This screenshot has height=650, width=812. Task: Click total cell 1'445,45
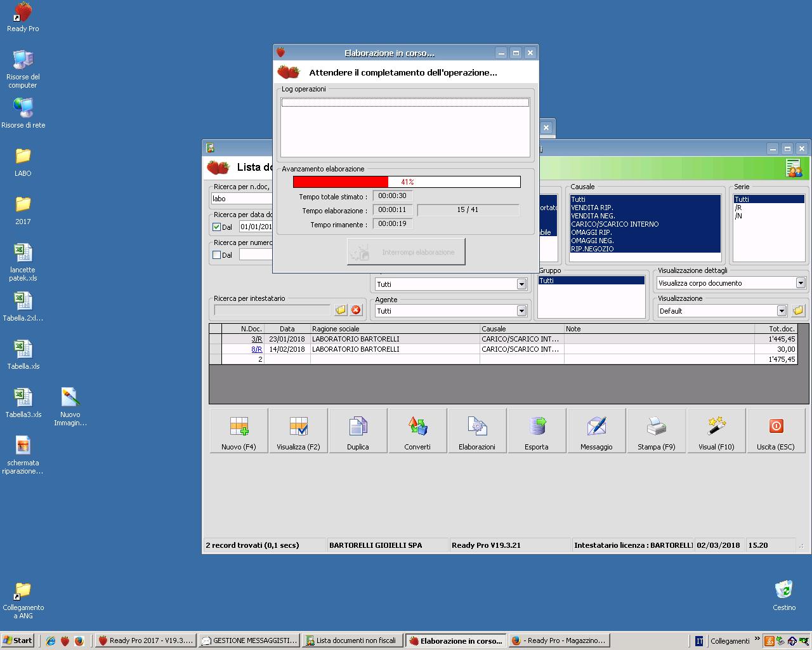tap(775, 339)
